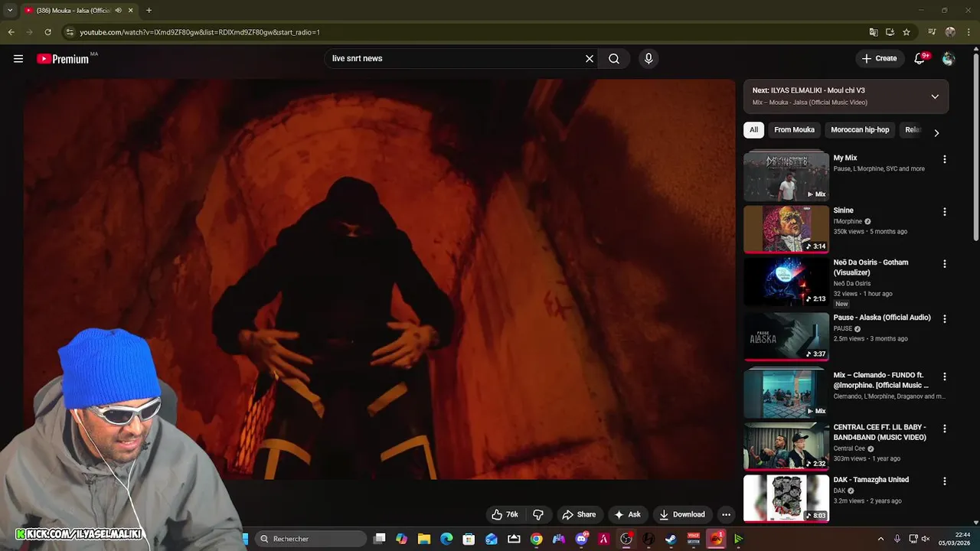Mute the tab via the speaker icon
Viewport: 980px width, 551px height.
tap(118, 10)
